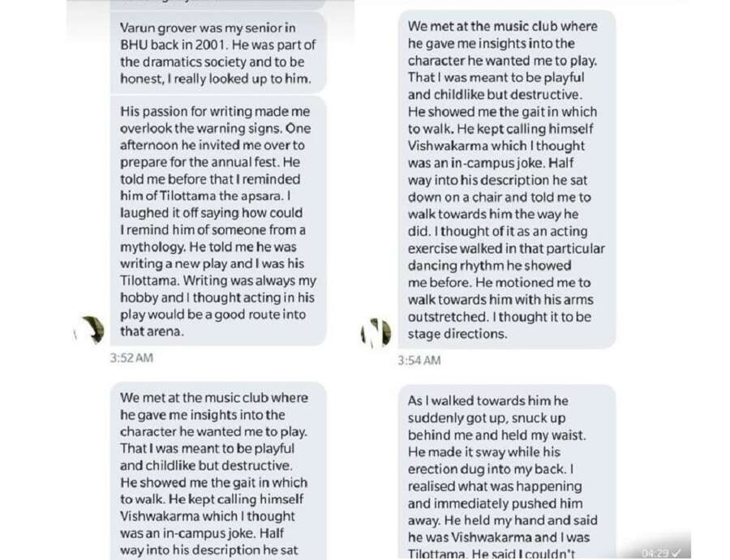Click the 04:29 time overlay
The image size is (730, 560).
[x=655, y=553]
